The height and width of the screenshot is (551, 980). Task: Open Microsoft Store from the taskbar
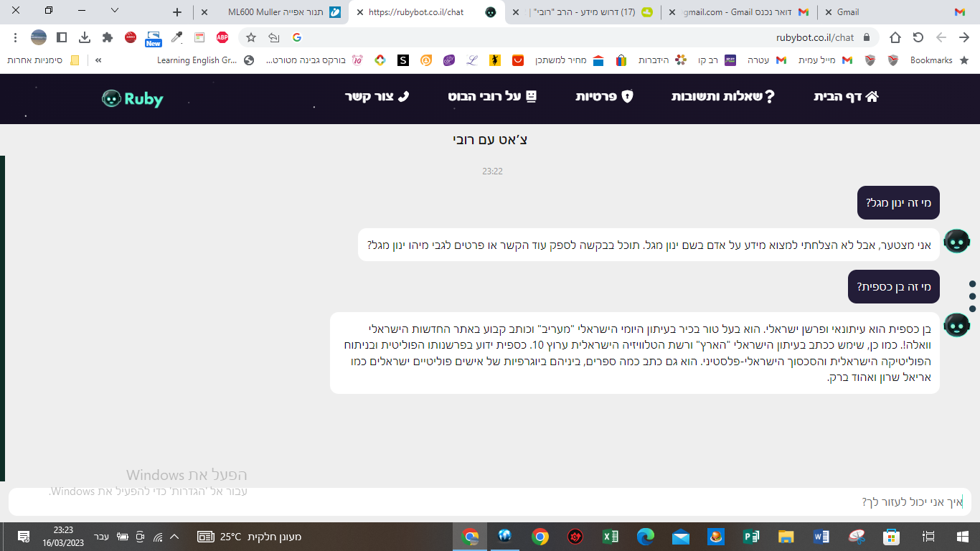click(892, 537)
